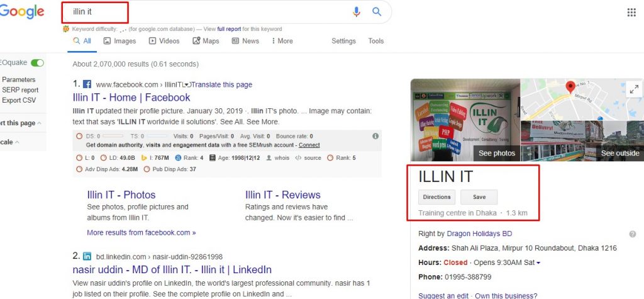Image resolution: width=644 pixels, height=299 pixels.
Task: Click the info icon in the SEOquake bar
Action: (375, 136)
